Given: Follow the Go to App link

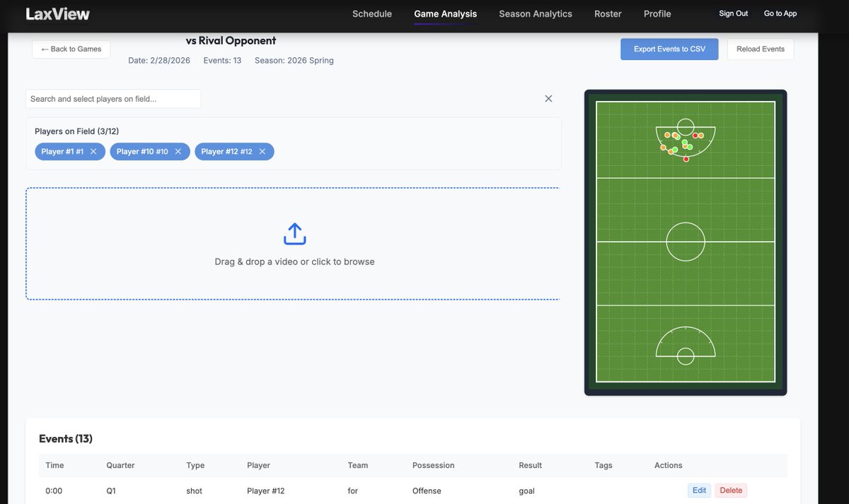Looking at the screenshot, I should pyautogui.click(x=780, y=13).
